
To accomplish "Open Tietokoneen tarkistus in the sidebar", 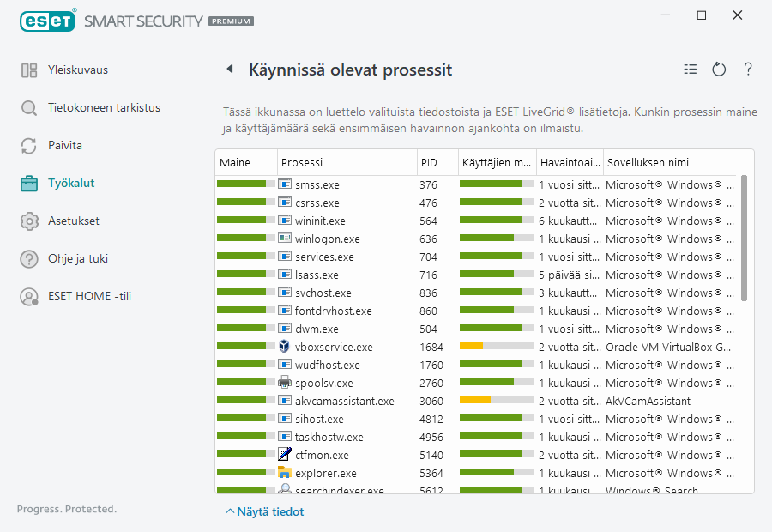I will click(x=104, y=108).
